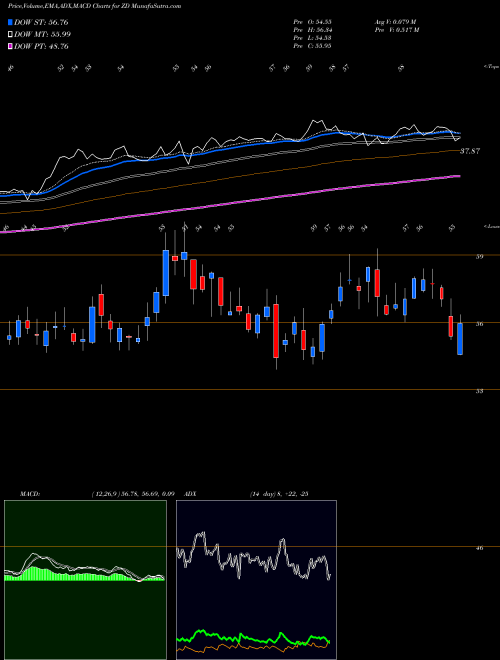
Task: Click the 37.87 EMA value label
Action: (x=470, y=151)
